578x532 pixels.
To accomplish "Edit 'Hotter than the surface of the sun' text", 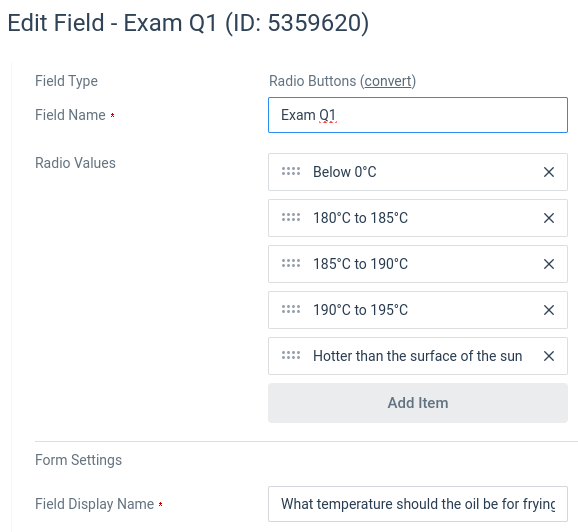I will coord(418,356).
